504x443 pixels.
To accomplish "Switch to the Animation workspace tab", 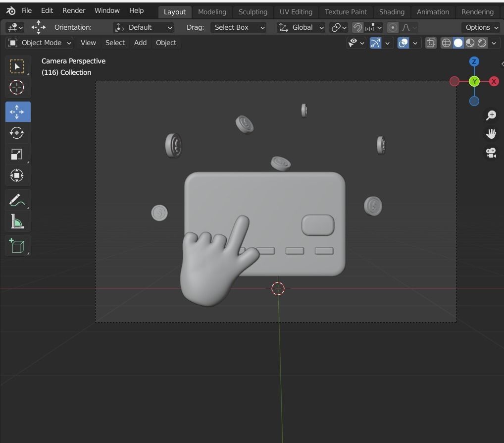I will pos(433,12).
